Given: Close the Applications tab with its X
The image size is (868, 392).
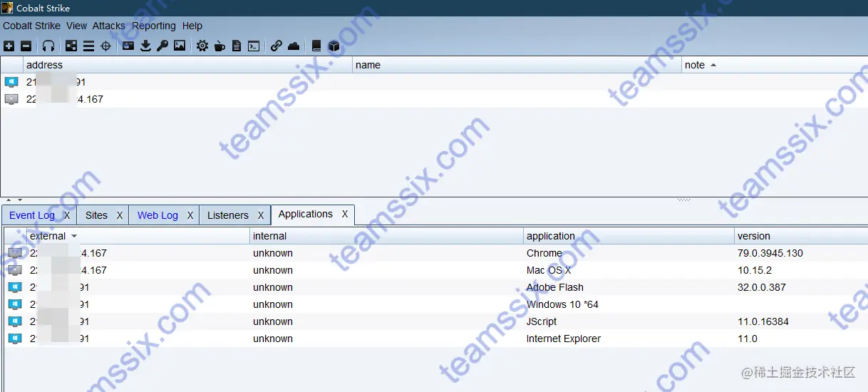Looking at the screenshot, I should coord(345,214).
